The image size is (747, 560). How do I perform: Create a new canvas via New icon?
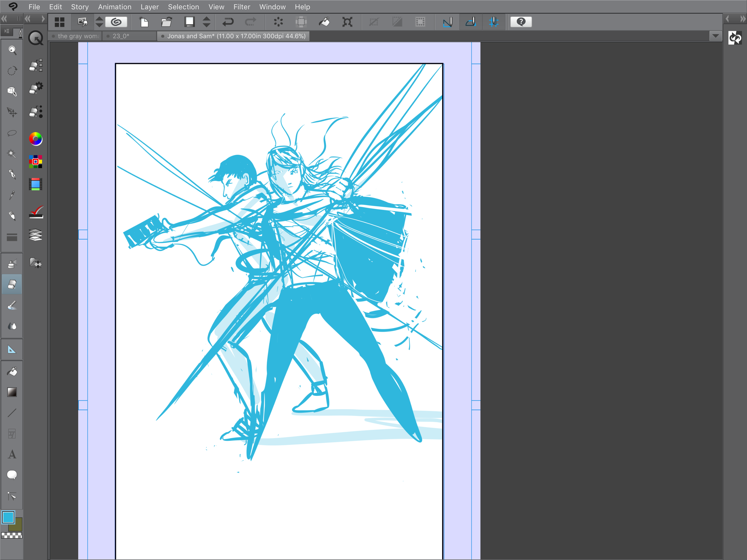click(x=144, y=22)
